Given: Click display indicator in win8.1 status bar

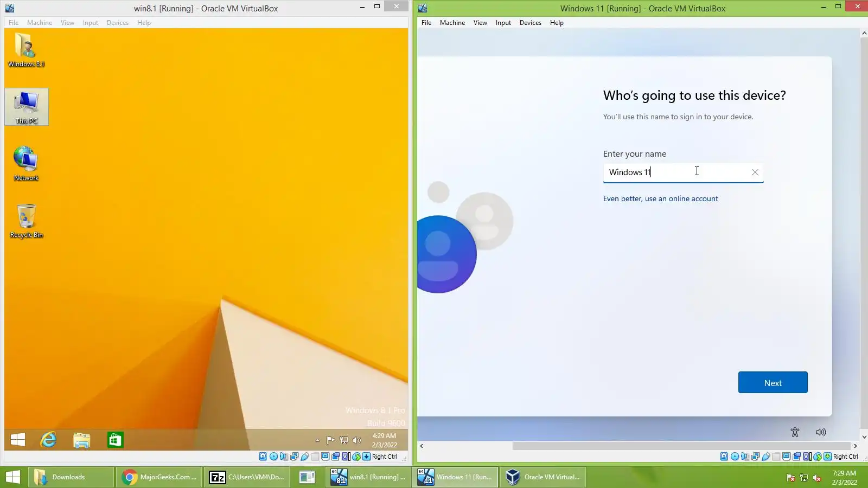Looking at the screenshot, I should (x=325, y=457).
